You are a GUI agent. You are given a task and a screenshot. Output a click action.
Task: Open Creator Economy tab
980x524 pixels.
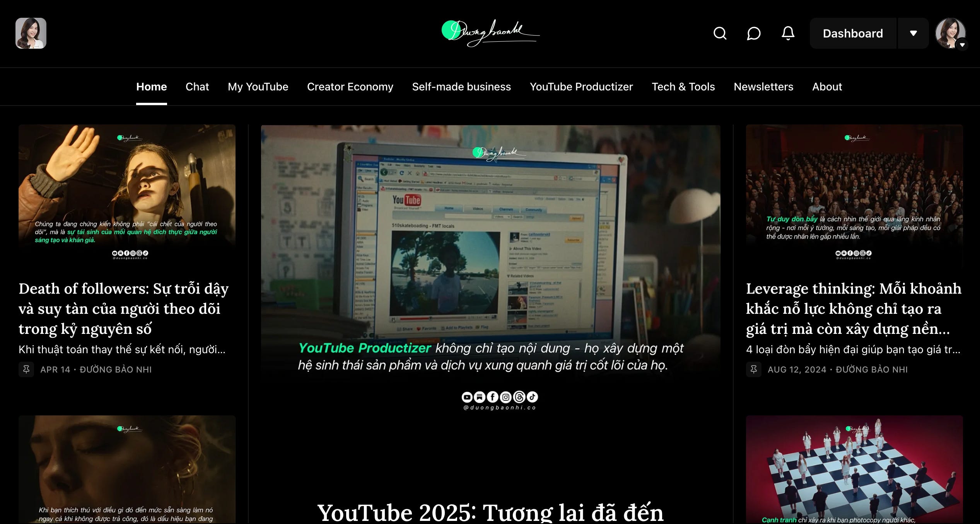coord(350,87)
